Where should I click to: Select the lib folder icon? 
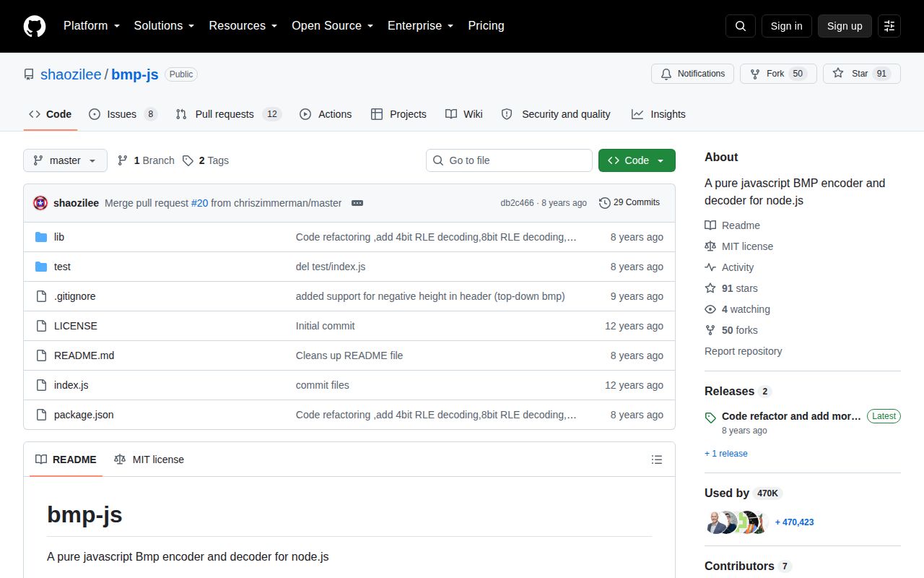point(41,237)
